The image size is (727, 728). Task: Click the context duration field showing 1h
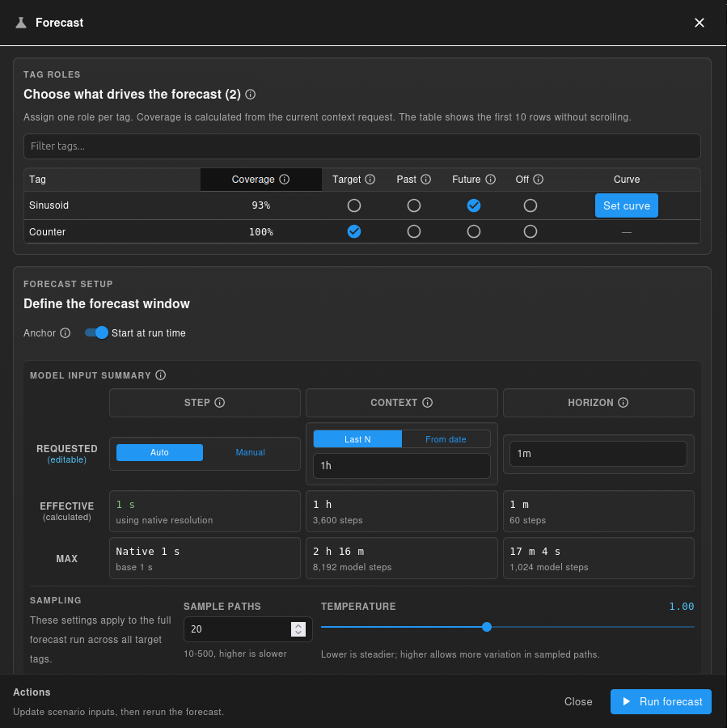click(402, 466)
